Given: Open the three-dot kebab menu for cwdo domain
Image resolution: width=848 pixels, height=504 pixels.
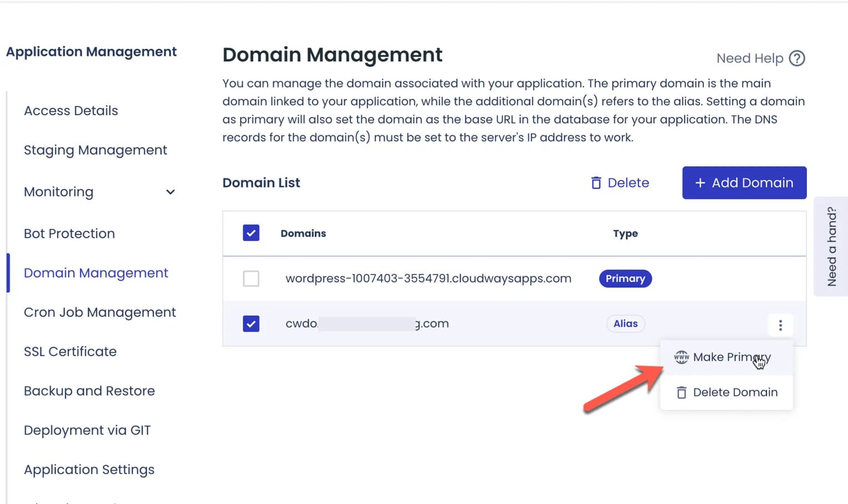Looking at the screenshot, I should pyautogui.click(x=780, y=325).
